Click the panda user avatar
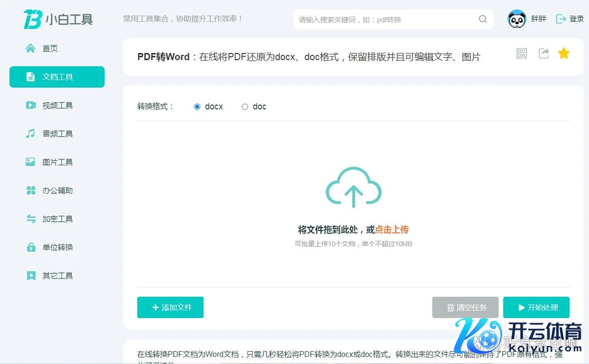589x364 pixels. [x=517, y=19]
